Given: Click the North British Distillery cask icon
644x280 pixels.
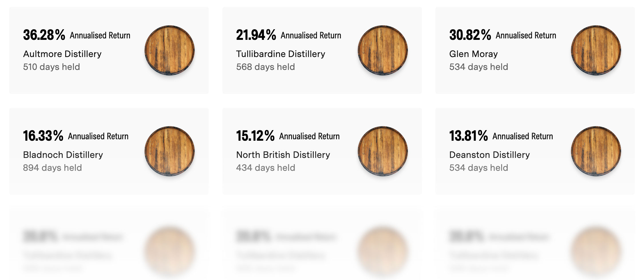Looking at the screenshot, I should [x=383, y=151].
